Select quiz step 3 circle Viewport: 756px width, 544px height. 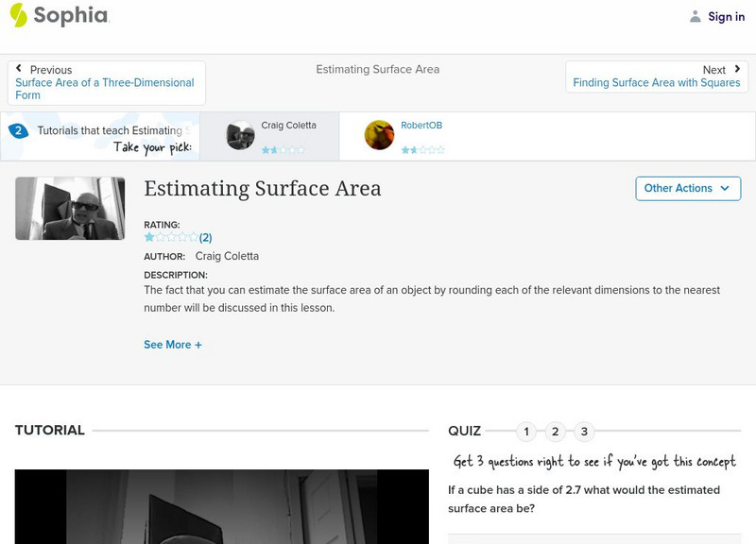click(585, 431)
